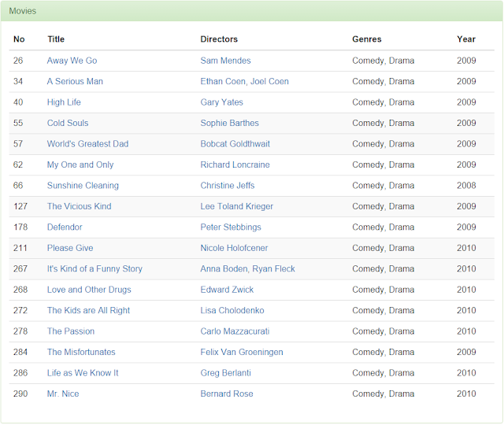Open It's Kind of a Funny Story

click(94, 269)
